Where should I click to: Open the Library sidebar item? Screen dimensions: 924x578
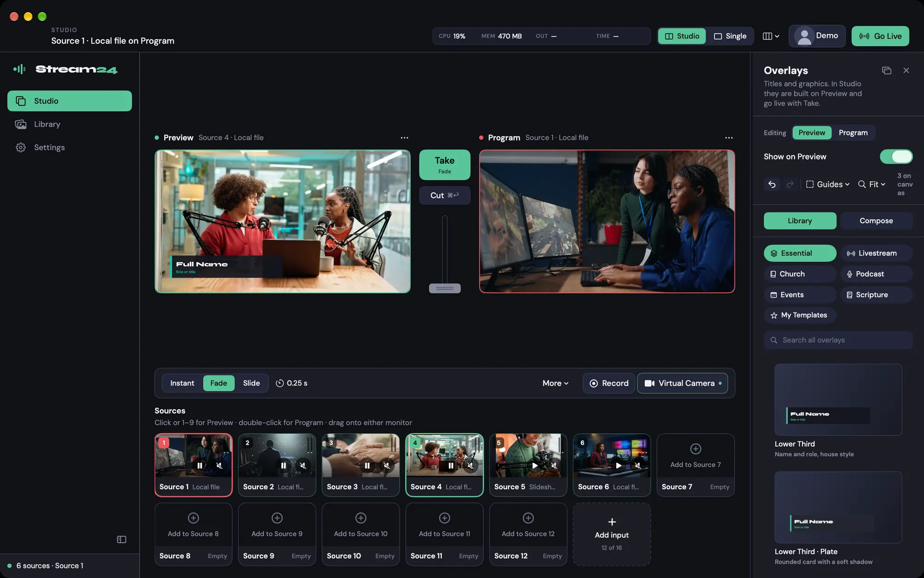coord(69,124)
